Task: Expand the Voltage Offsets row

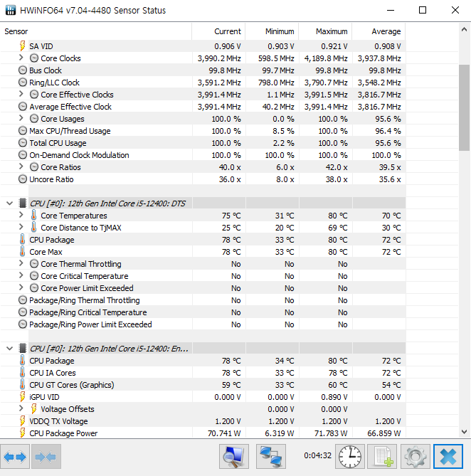Action: click(x=21, y=408)
